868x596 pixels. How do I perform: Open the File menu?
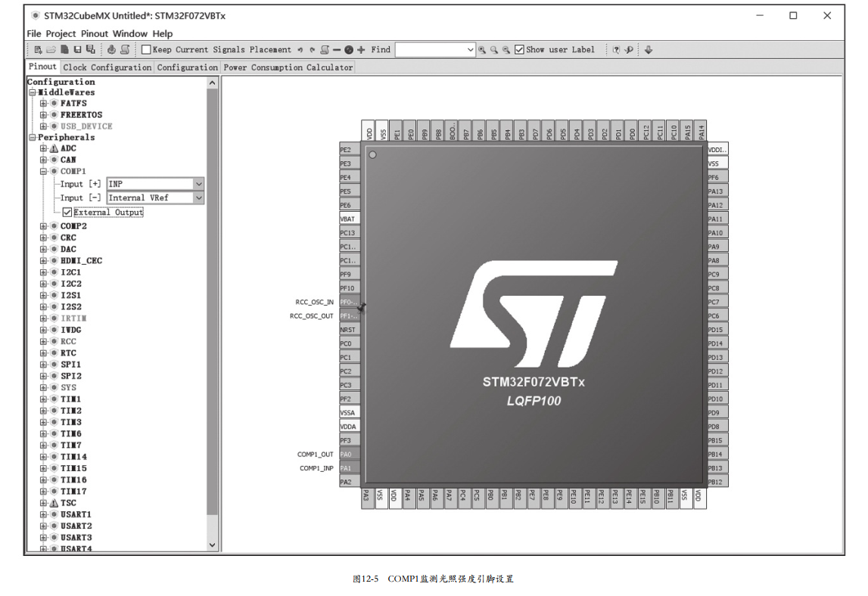34,34
